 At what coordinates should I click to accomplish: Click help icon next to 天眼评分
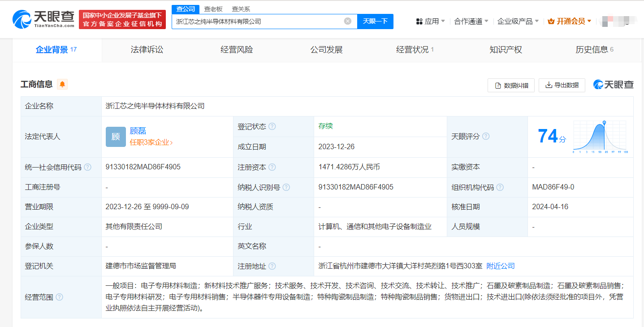(486, 136)
